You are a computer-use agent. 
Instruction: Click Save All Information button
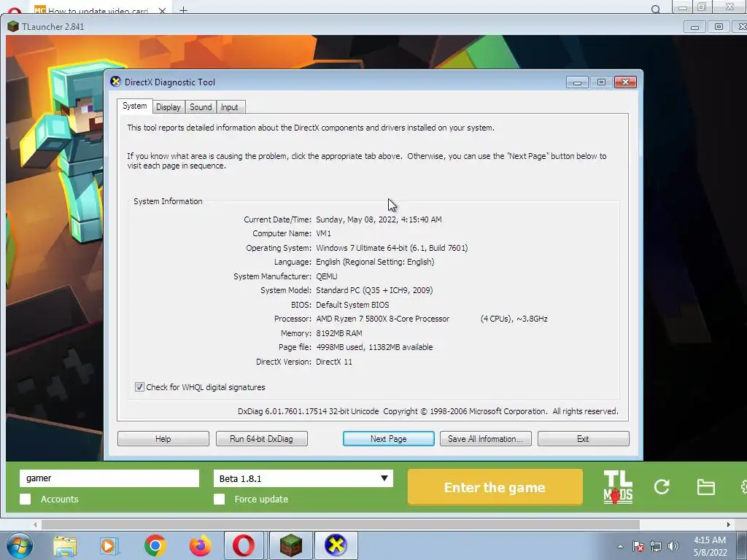click(485, 438)
